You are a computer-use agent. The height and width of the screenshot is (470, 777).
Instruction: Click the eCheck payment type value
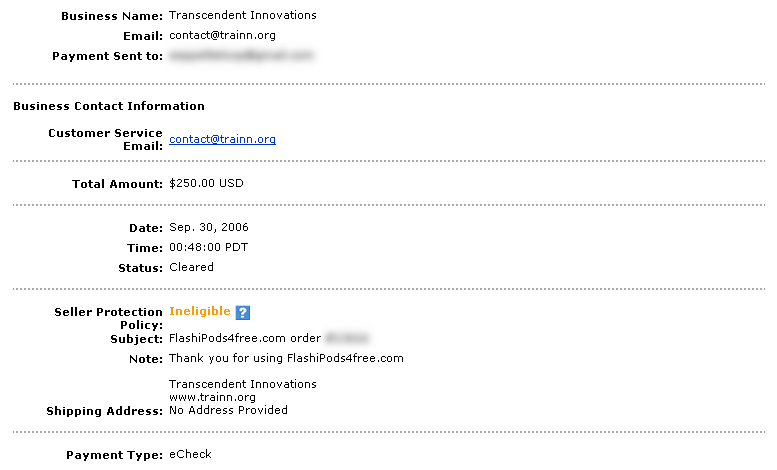coord(190,454)
